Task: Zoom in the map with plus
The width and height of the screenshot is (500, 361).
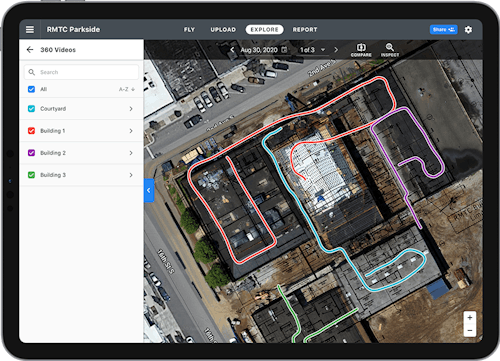Action: point(470,317)
